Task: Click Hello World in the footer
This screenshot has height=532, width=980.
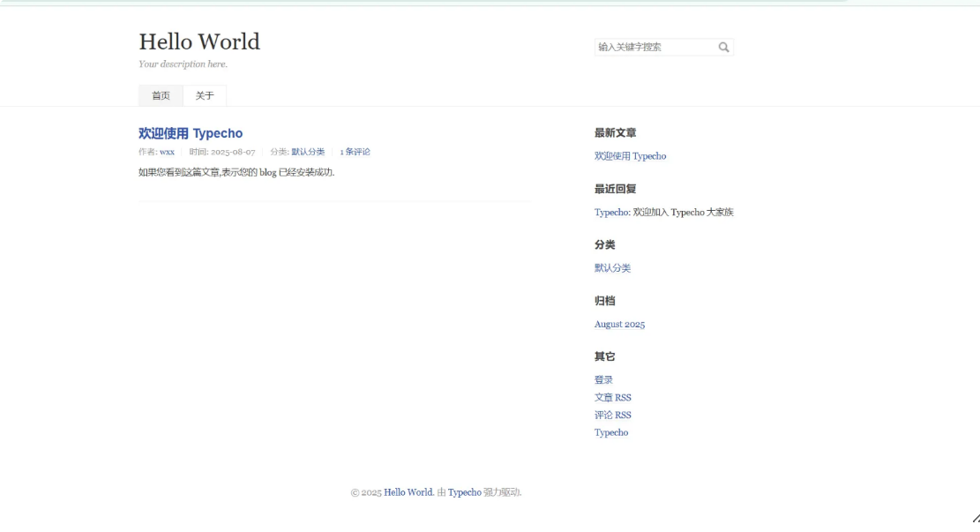Action: click(x=406, y=494)
